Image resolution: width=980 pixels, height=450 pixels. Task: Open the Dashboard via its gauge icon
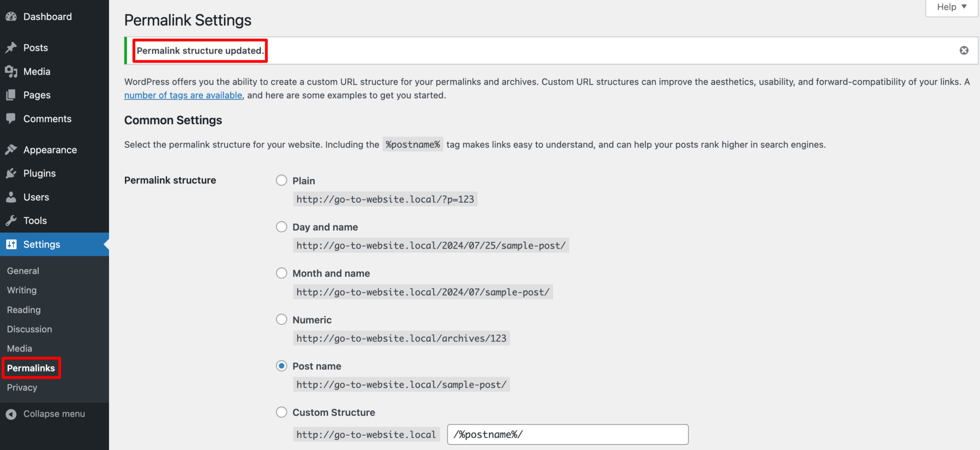[11, 16]
